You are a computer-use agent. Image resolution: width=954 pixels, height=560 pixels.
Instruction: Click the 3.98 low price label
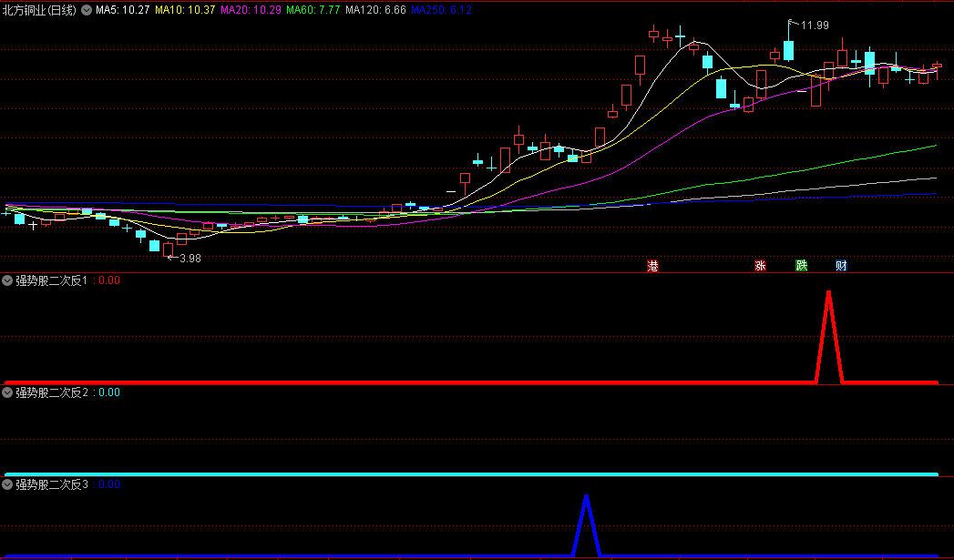[x=190, y=258]
